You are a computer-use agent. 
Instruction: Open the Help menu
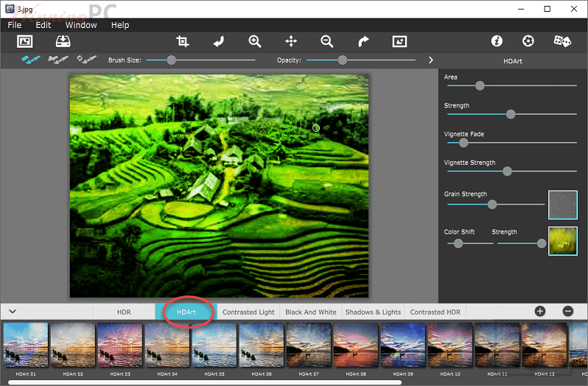point(120,25)
